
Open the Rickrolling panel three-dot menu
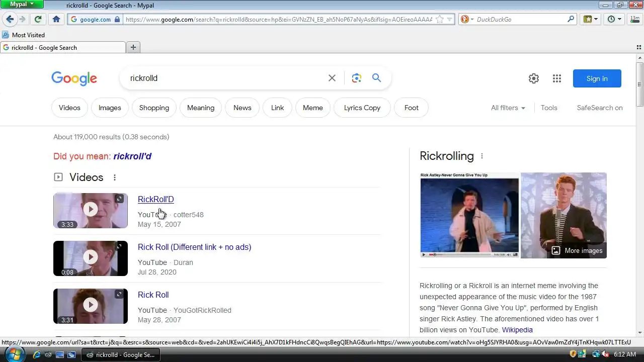(481, 156)
